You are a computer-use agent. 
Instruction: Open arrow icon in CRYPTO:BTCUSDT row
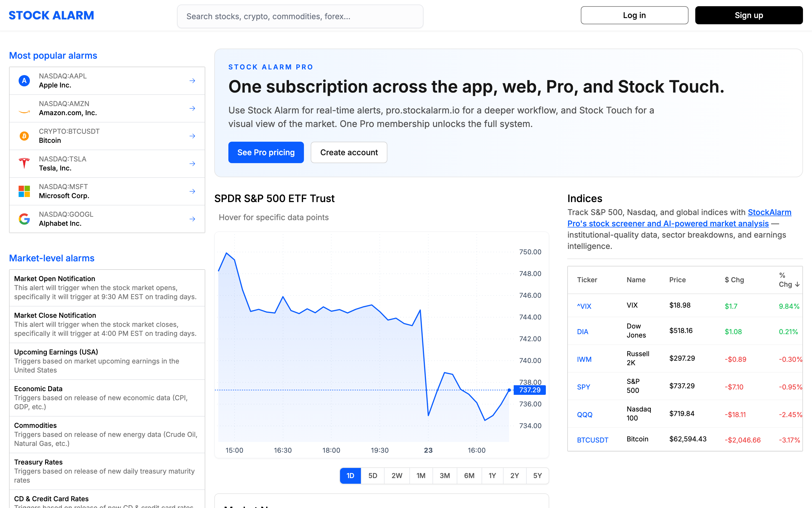(x=192, y=136)
